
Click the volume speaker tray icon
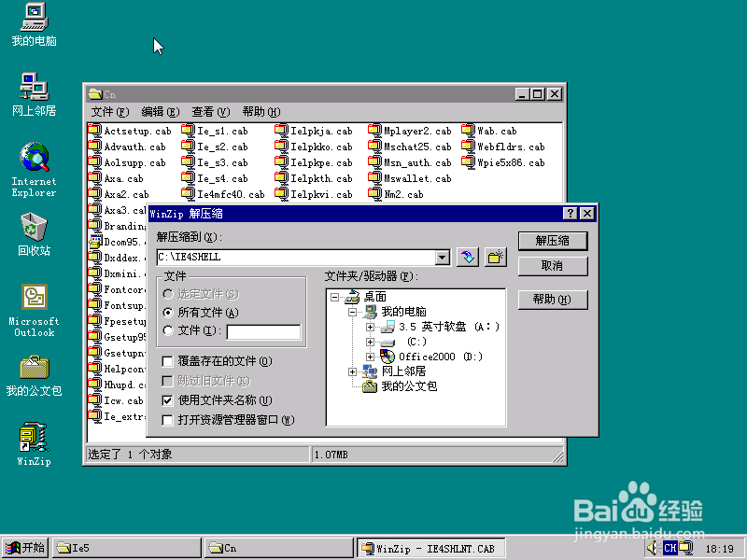(652, 548)
